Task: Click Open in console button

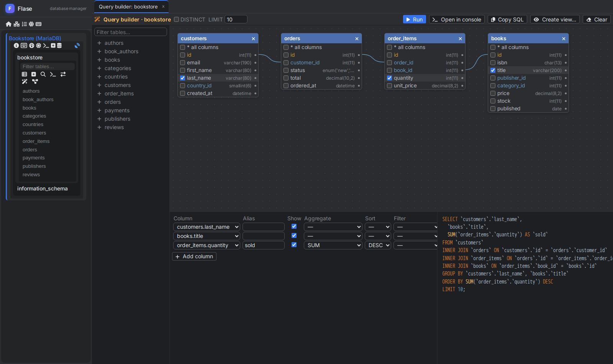Action: 457,20
